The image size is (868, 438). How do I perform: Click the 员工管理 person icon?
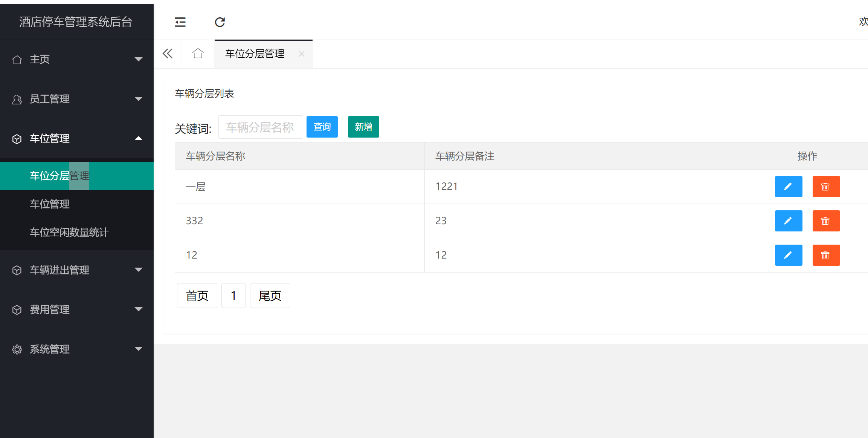coord(17,99)
